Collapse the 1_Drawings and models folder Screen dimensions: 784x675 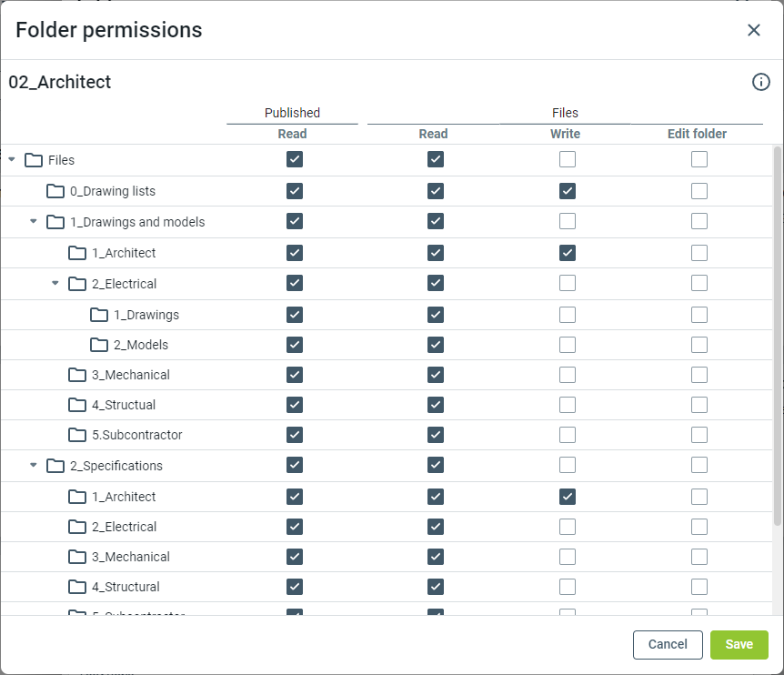(34, 221)
